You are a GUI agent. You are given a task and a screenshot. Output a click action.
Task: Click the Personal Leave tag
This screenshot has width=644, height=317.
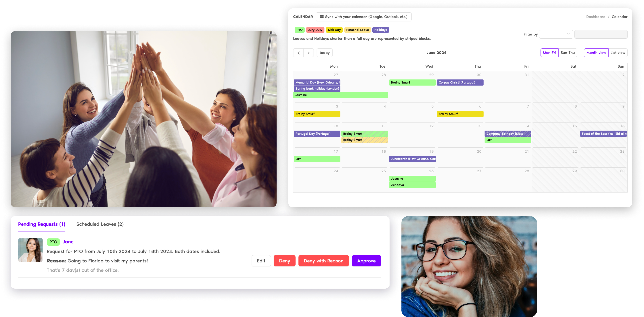coord(357,30)
